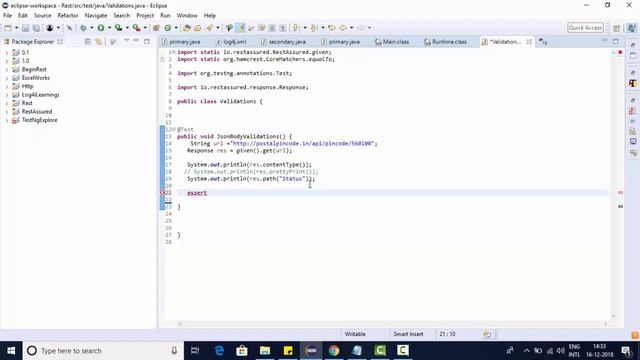
Task: Click the Quick Access field
Action: [585, 28]
